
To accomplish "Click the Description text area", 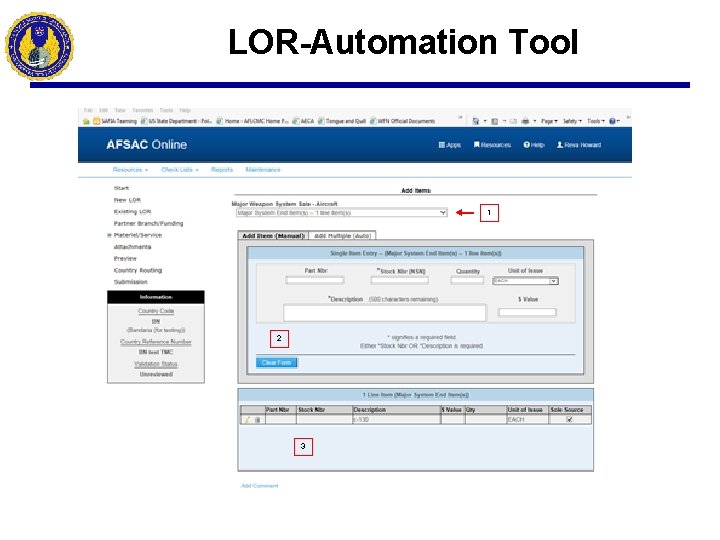I will click(x=384, y=313).
